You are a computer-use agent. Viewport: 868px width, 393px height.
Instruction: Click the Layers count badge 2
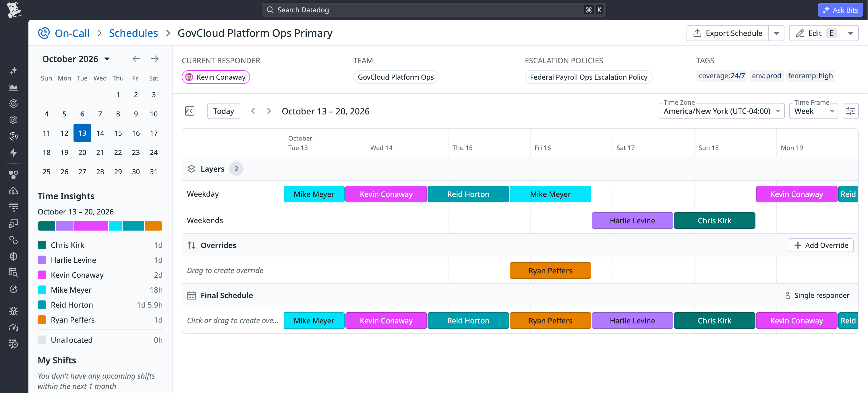click(236, 169)
